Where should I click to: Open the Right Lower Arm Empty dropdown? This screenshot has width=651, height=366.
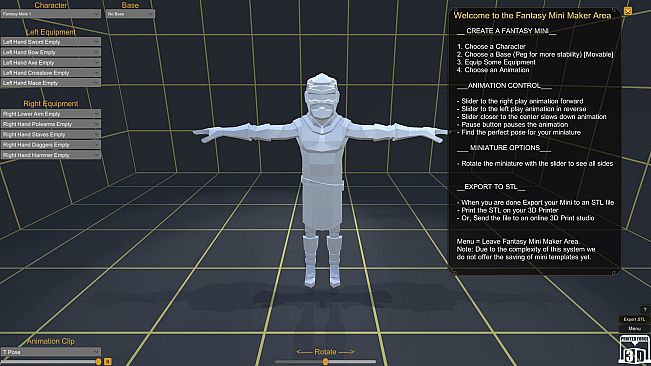click(51, 114)
